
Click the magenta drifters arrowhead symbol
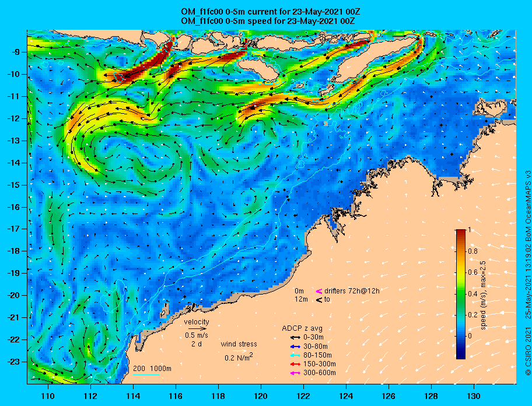(x=319, y=291)
